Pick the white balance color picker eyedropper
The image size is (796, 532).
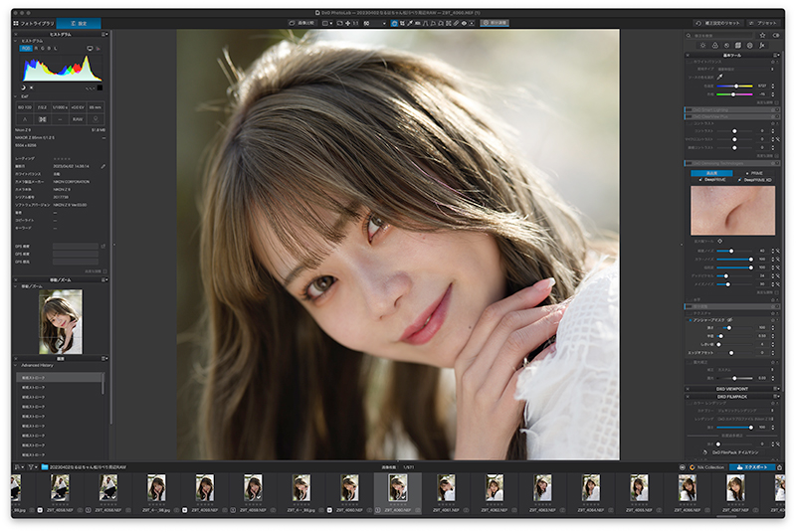719,78
